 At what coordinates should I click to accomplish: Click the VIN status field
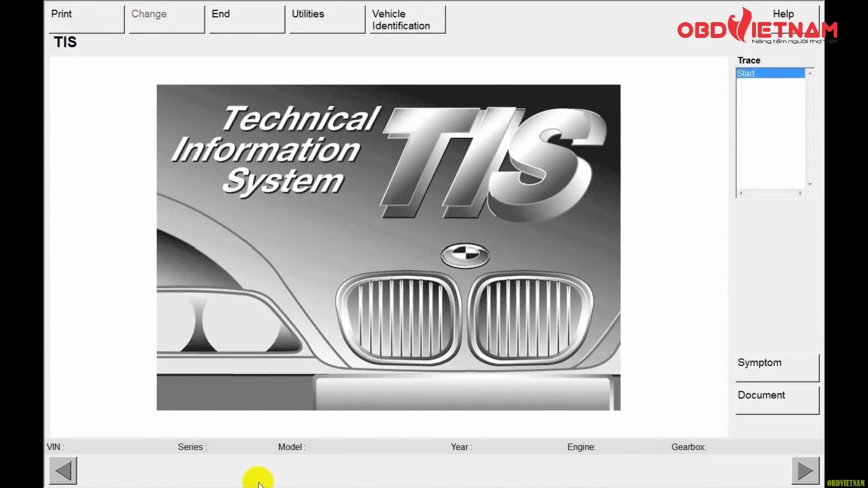pos(55,447)
